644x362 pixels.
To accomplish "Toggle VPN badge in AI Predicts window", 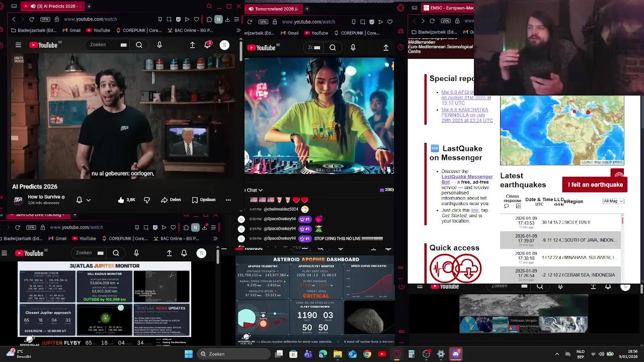I will coord(45,19).
